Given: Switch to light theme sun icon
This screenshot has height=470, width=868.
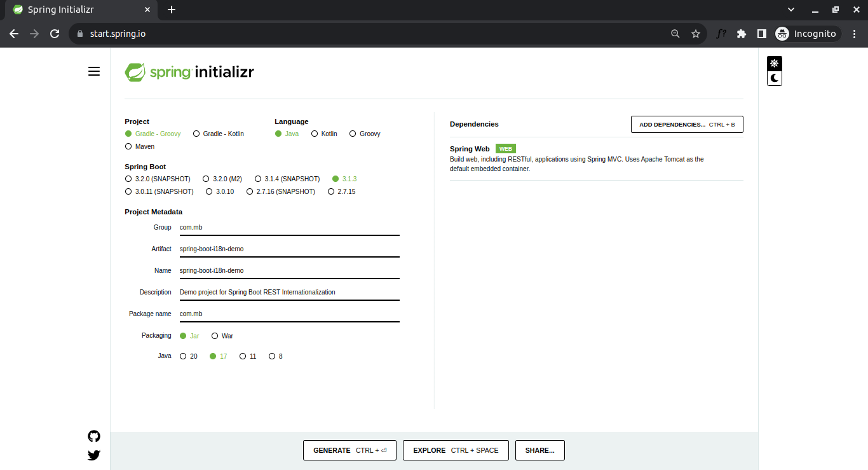Looking at the screenshot, I should point(774,63).
